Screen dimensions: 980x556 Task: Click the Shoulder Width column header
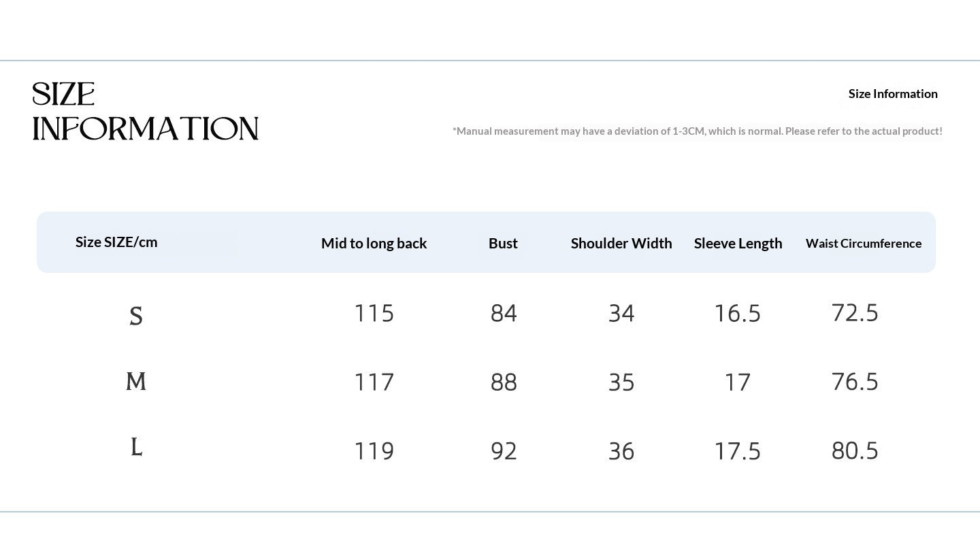[621, 244]
